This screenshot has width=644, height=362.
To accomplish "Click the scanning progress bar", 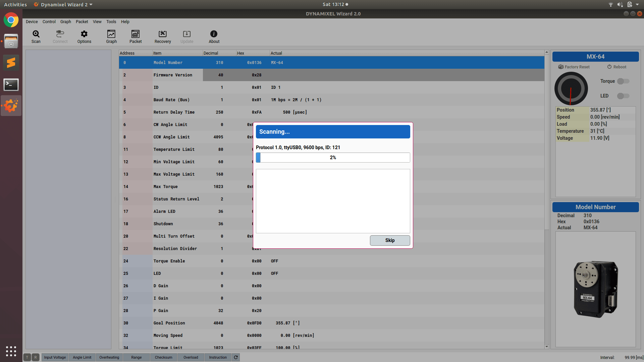I will coord(333,158).
